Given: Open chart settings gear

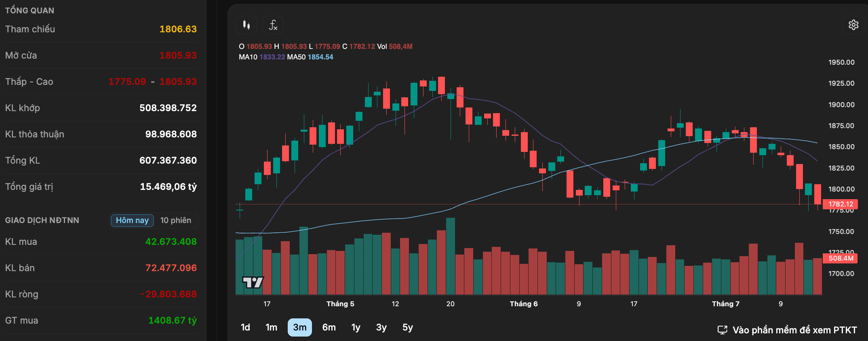Looking at the screenshot, I should click(x=853, y=25).
